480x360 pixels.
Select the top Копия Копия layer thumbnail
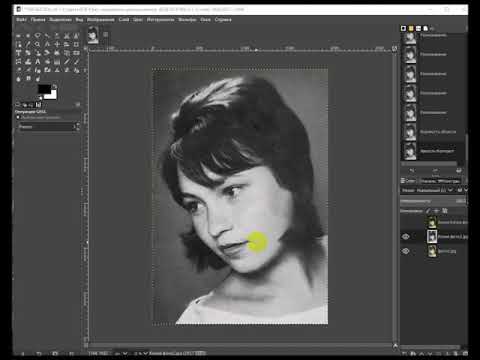point(432,222)
